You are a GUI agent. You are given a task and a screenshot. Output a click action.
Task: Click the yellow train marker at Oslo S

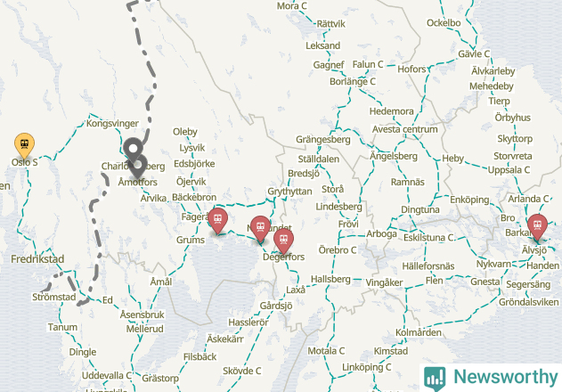pyautogui.click(x=24, y=145)
